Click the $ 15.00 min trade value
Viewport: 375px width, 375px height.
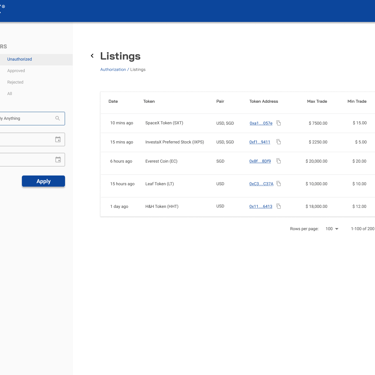coord(360,123)
